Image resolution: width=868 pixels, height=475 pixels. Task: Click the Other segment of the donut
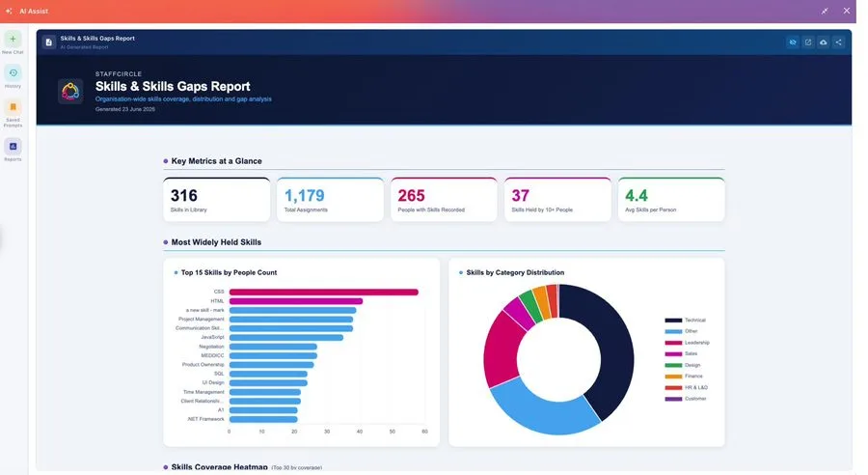(x=540, y=410)
